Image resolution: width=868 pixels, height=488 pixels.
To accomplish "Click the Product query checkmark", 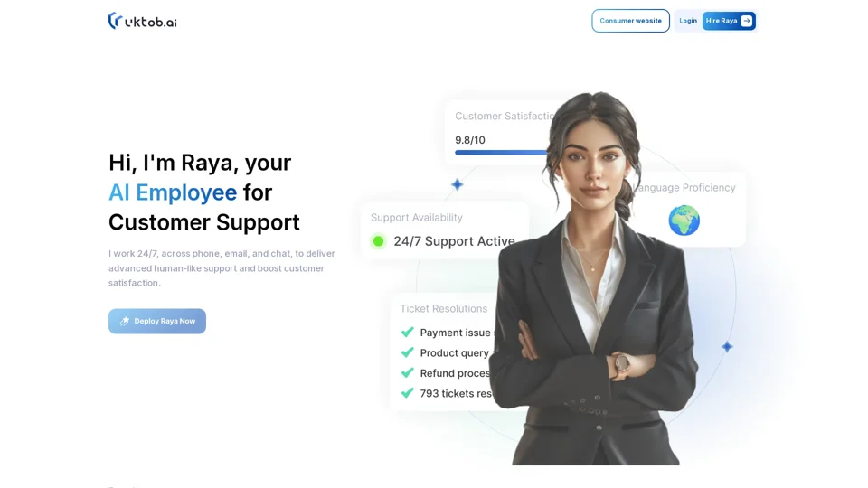I will [x=408, y=352].
